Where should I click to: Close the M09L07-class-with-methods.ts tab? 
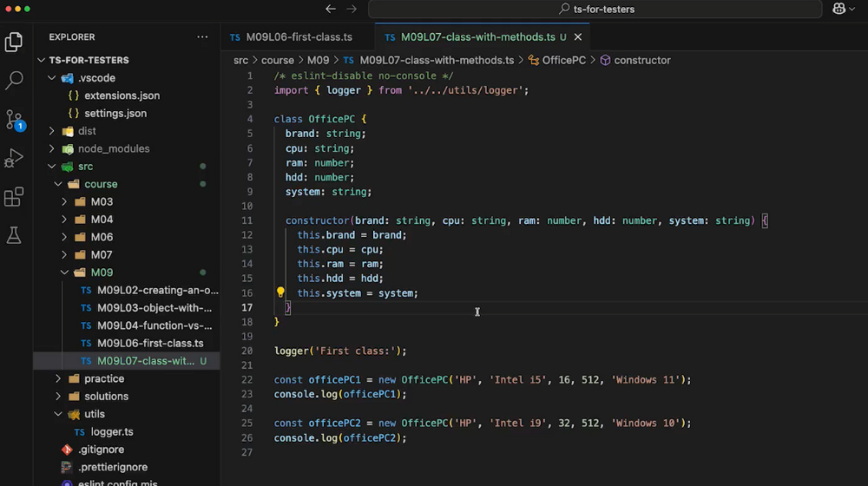(x=578, y=37)
